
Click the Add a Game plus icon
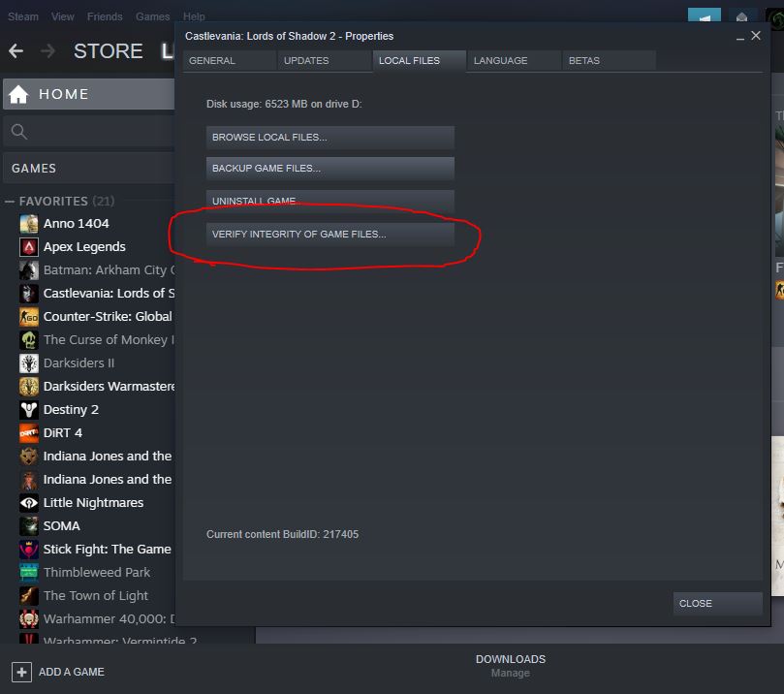click(x=21, y=672)
